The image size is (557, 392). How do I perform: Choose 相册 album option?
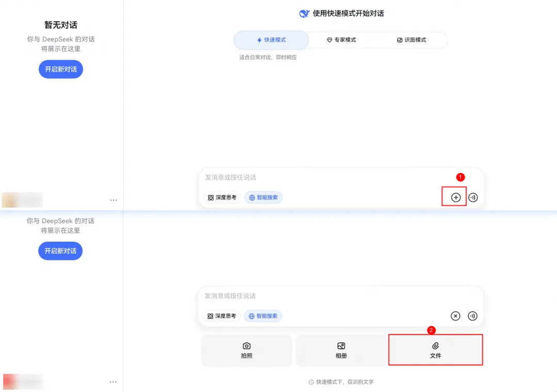point(341,350)
